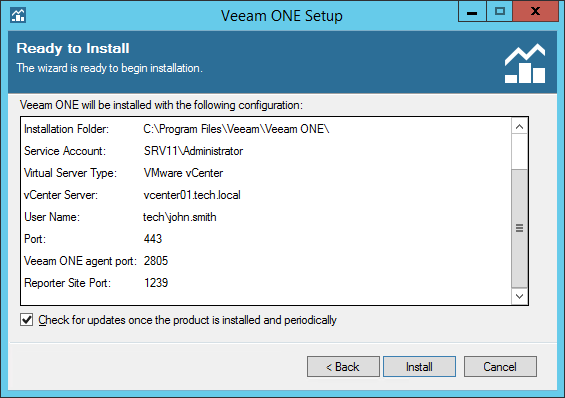Go back with the < Back button

(343, 367)
